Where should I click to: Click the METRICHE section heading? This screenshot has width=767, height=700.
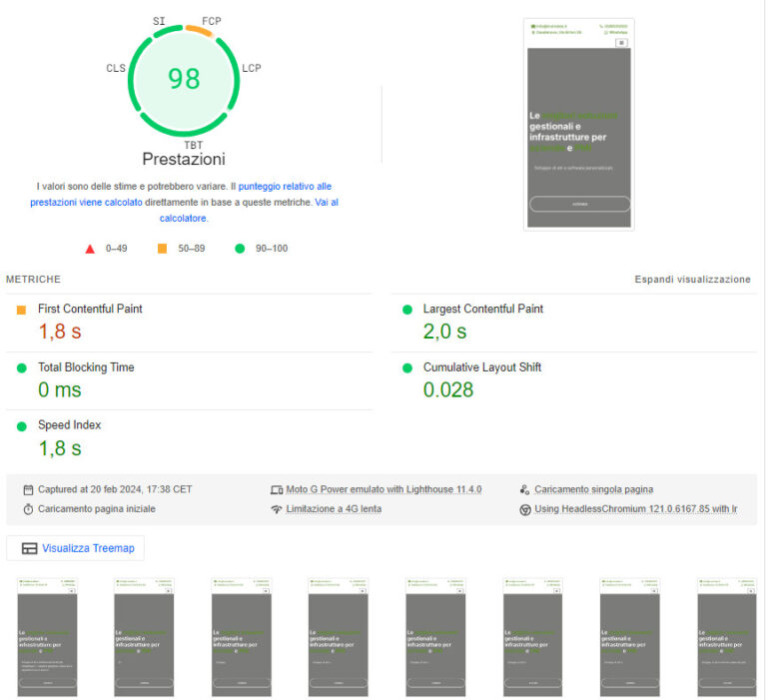tap(33, 280)
